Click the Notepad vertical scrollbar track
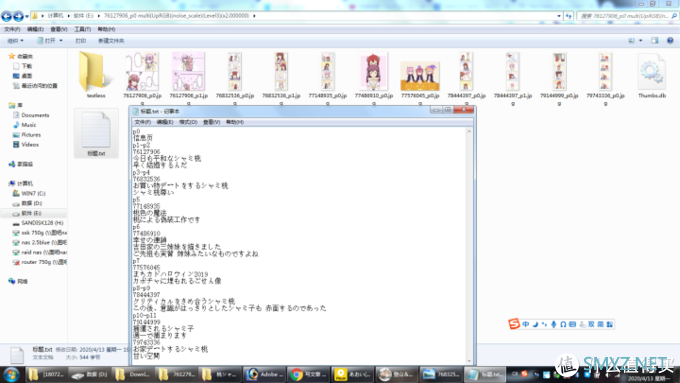Screen dimensions: 680x383 pos(469,246)
